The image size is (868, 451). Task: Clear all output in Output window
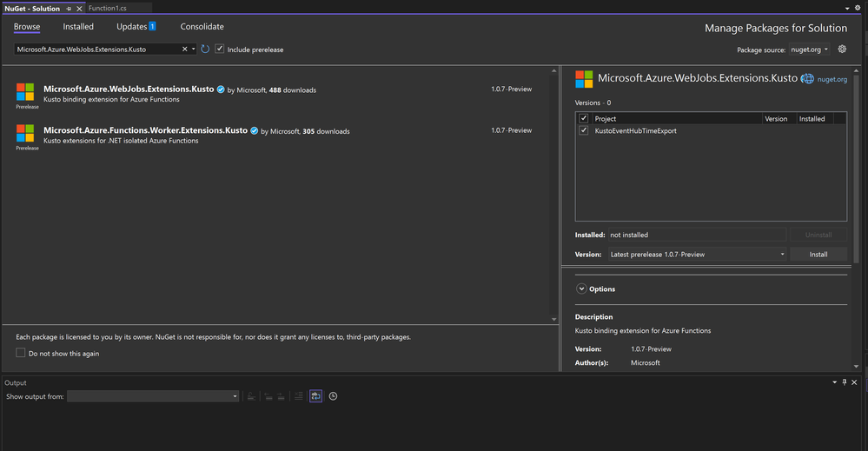pyautogui.click(x=298, y=396)
